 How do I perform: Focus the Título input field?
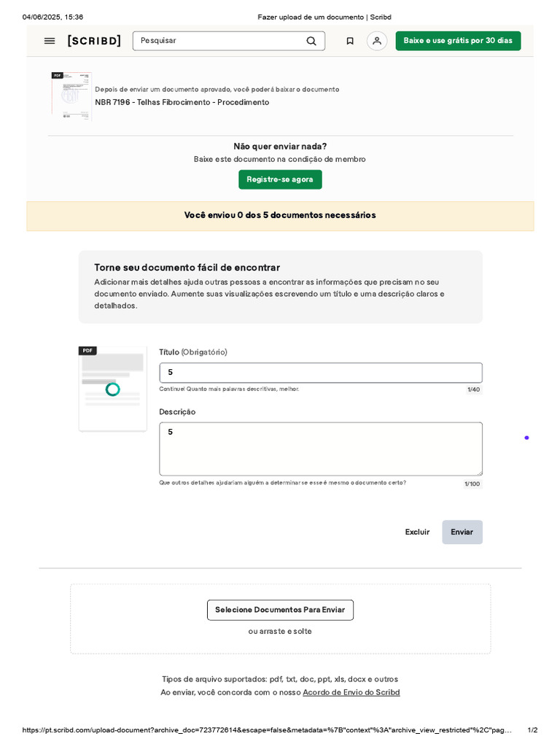point(321,373)
